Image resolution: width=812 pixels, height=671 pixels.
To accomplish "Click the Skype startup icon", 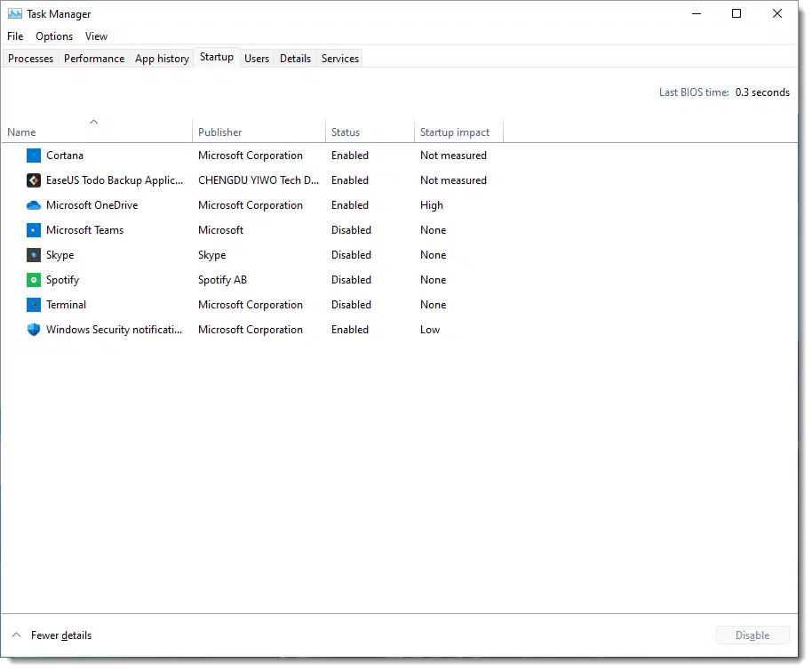I will point(34,255).
